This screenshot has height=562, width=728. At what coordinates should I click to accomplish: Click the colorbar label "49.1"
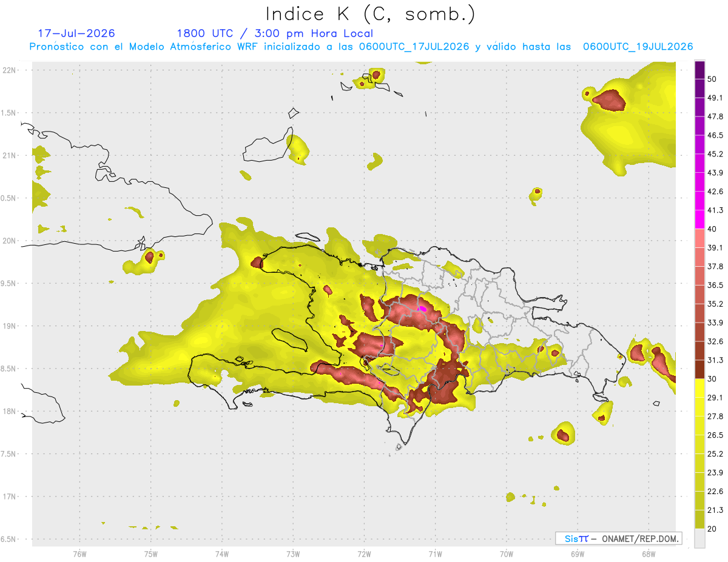(715, 98)
